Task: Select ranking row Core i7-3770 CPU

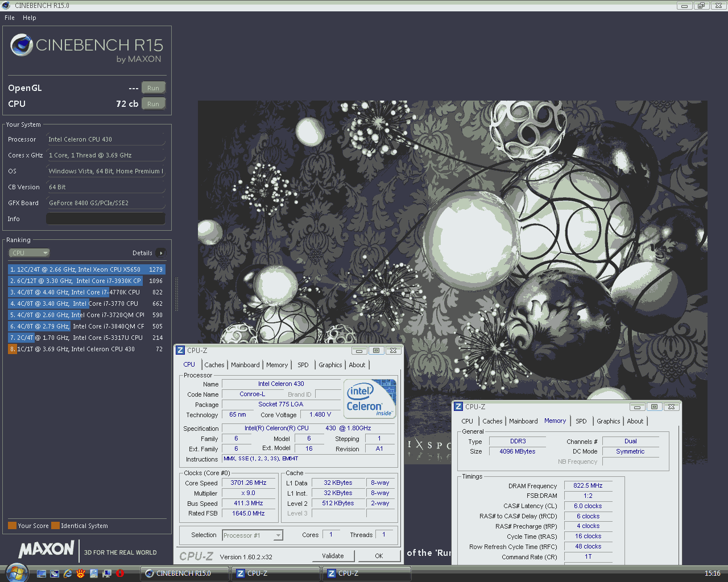Action: point(86,304)
